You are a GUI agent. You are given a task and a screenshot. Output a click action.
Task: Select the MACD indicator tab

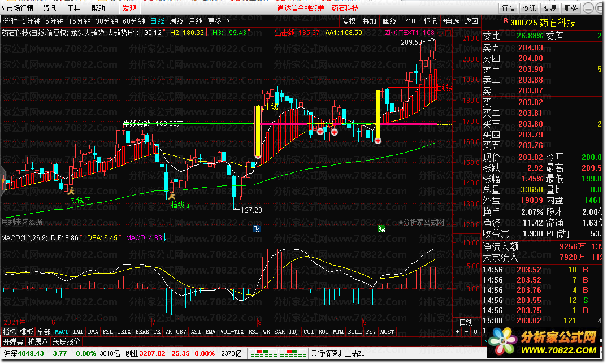click(62, 332)
